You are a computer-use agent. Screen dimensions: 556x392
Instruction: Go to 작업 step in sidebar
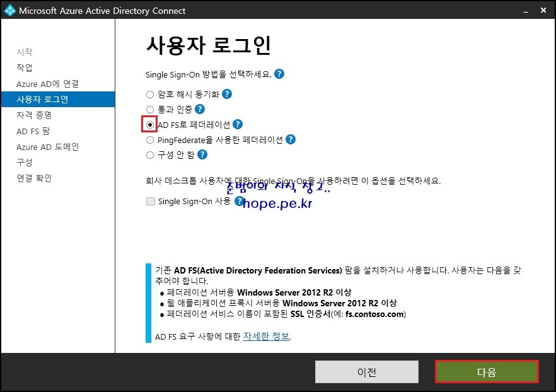(x=25, y=67)
